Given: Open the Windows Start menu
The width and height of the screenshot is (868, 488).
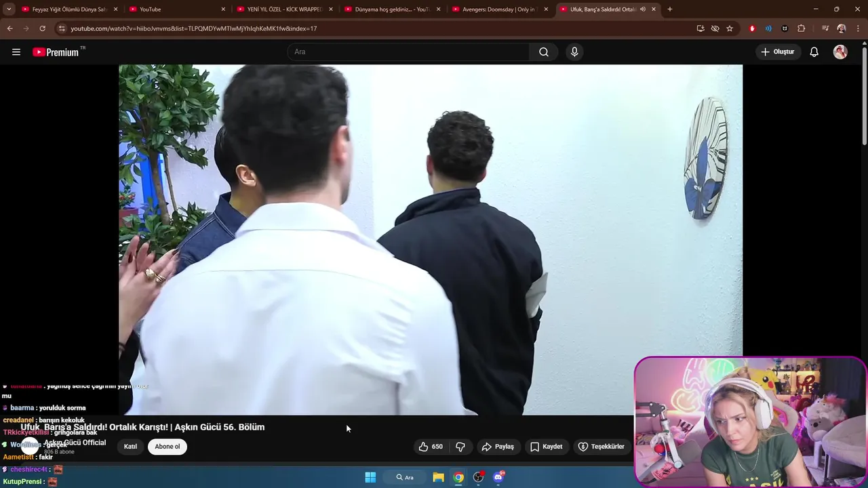Looking at the screenshot, I should tap(370, 477).
